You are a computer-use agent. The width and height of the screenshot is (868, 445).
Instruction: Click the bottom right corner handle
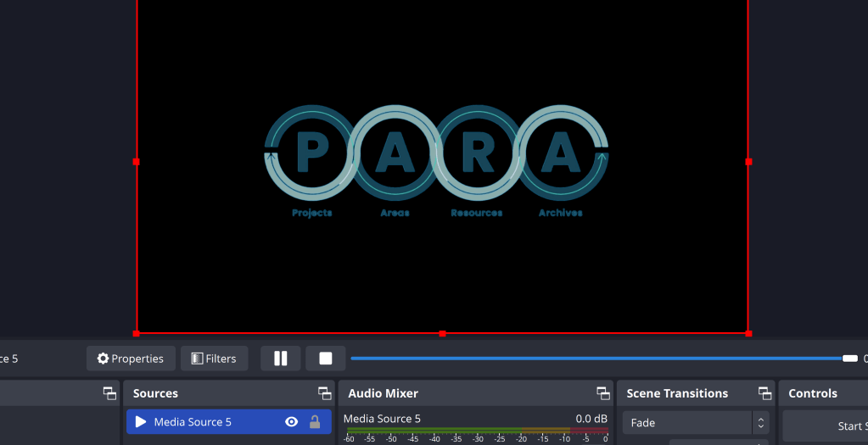point(748,333)
